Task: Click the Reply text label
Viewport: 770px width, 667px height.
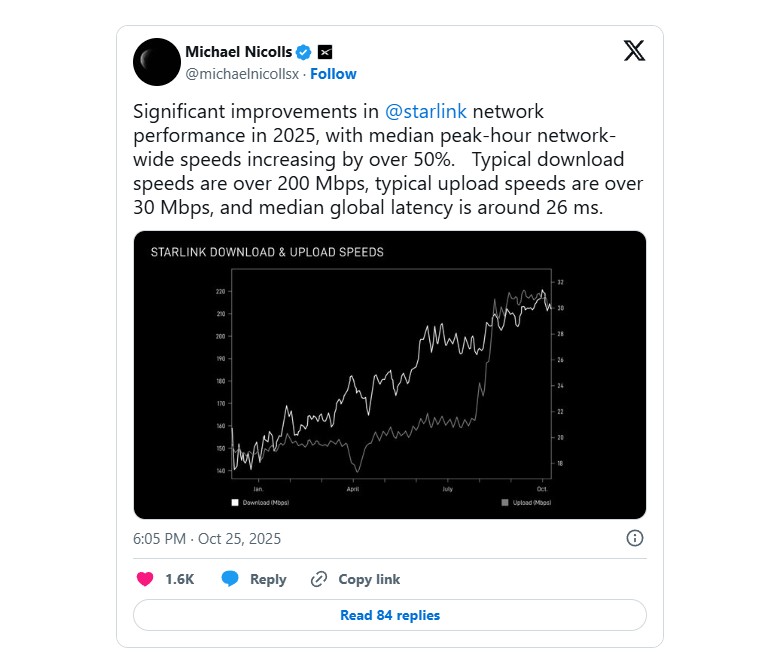Action: [268, 579]
